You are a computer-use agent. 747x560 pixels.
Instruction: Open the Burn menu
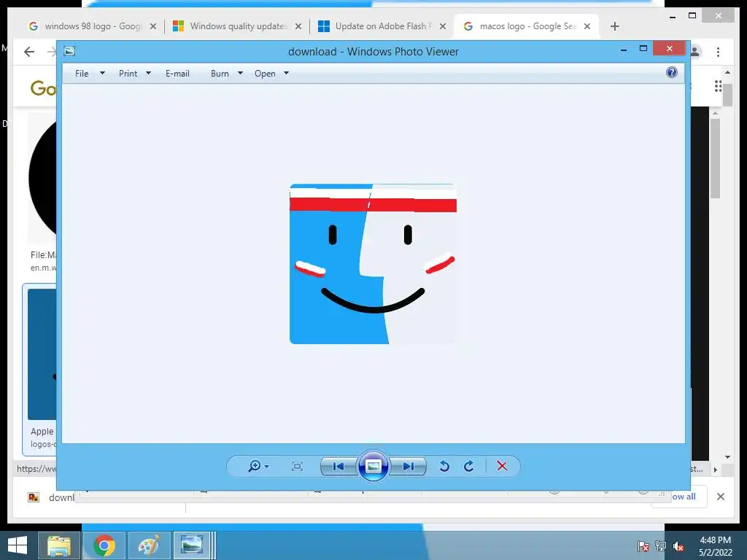[x=220, y=74]
